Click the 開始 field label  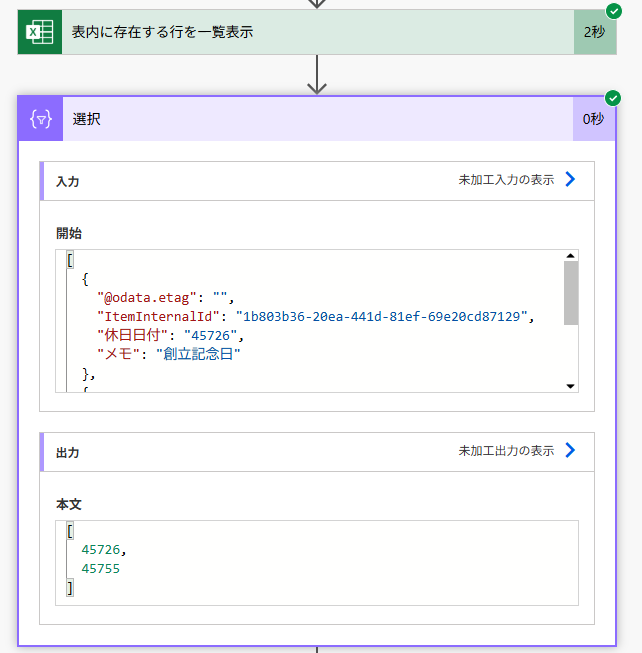69,233
